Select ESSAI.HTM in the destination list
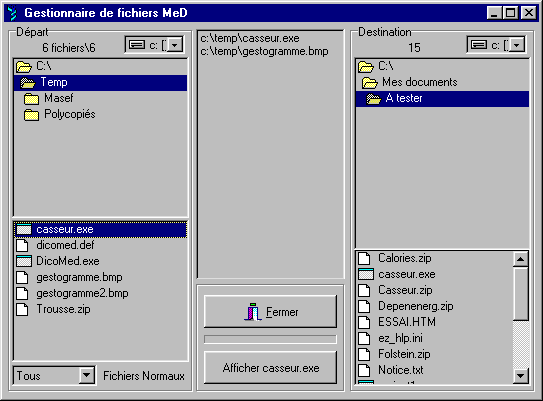Viewport: 543px width, 401px height. pyautogui.click(x=407, y=322)
